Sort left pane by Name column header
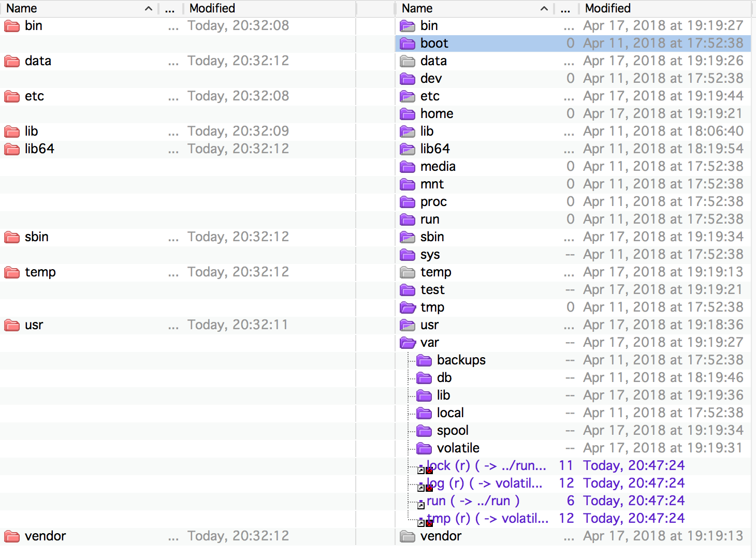 (x=79, y=8)
